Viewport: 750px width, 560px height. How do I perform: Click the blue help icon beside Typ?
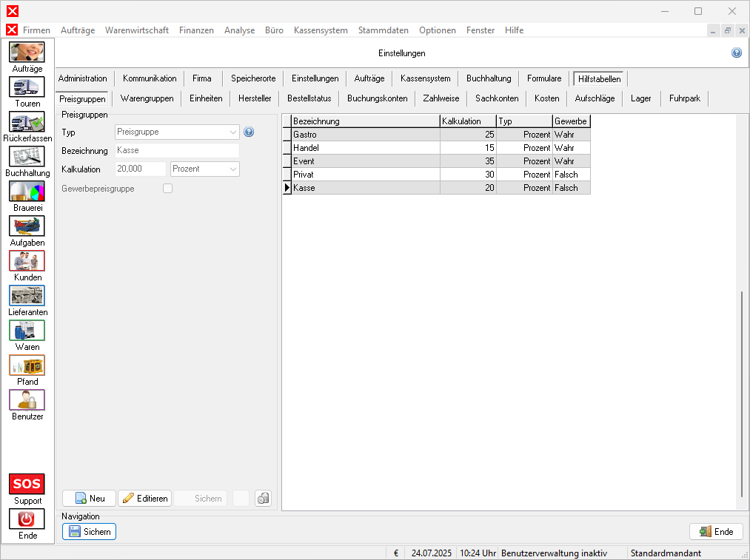249,132
